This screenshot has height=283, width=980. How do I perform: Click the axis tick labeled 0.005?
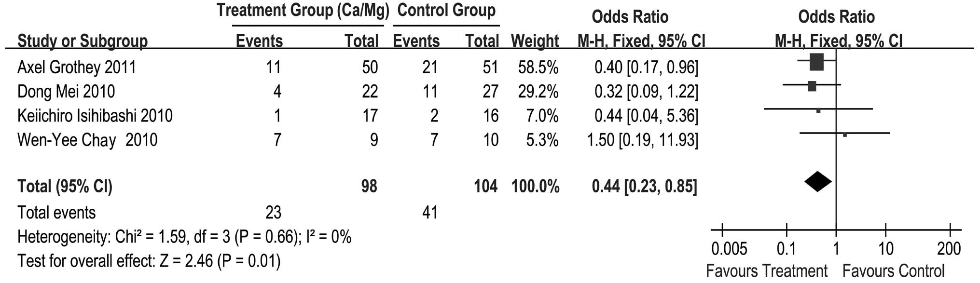pyautogui.click(x=729, y=249)
